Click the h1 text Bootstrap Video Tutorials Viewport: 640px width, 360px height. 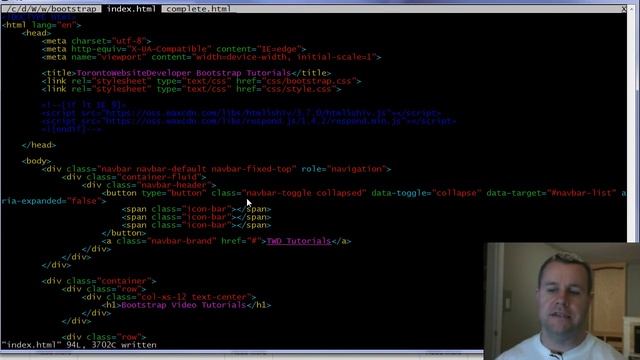184,305
